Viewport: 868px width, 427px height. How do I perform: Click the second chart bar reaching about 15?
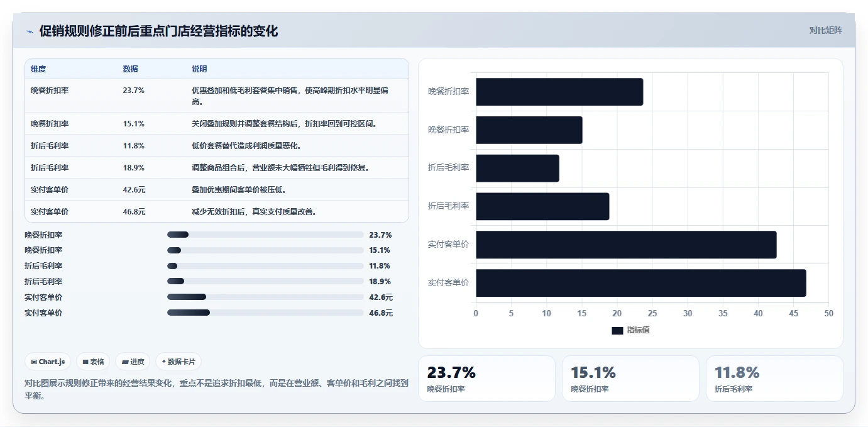[529, 130]
